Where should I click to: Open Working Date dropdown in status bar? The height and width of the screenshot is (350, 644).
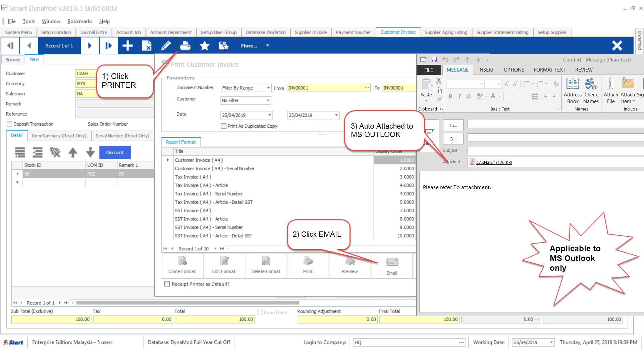click(551, 342)
